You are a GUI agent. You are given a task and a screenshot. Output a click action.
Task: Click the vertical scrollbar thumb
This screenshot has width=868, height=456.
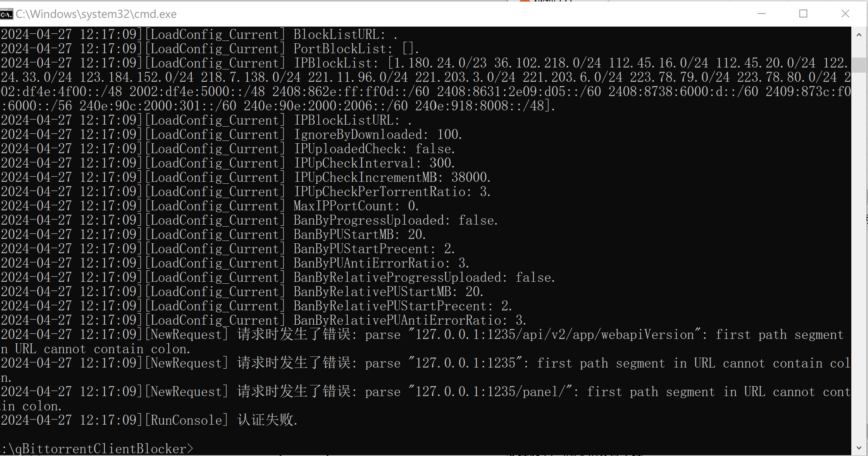(859, 65)
